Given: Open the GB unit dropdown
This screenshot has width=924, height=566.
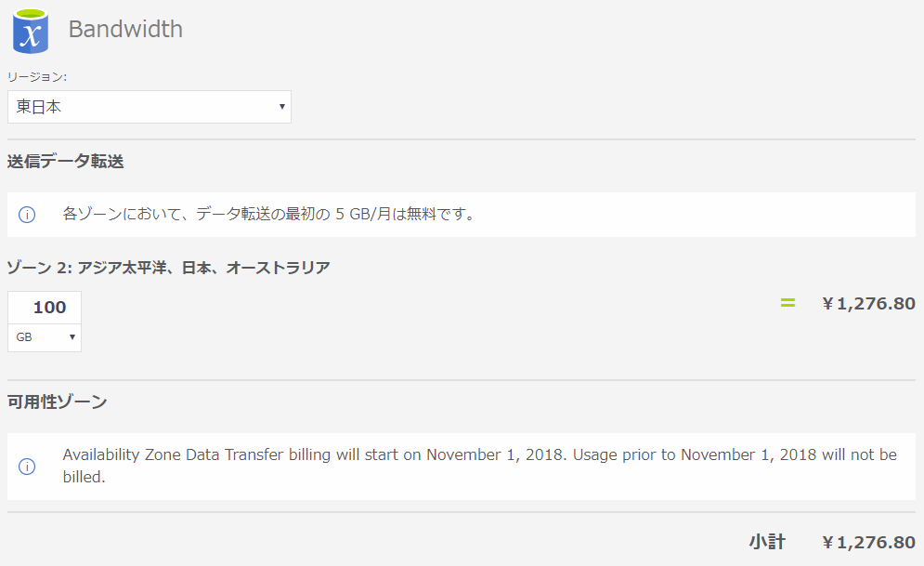Looking at the screenshot, I should click(x=44, y=337).
